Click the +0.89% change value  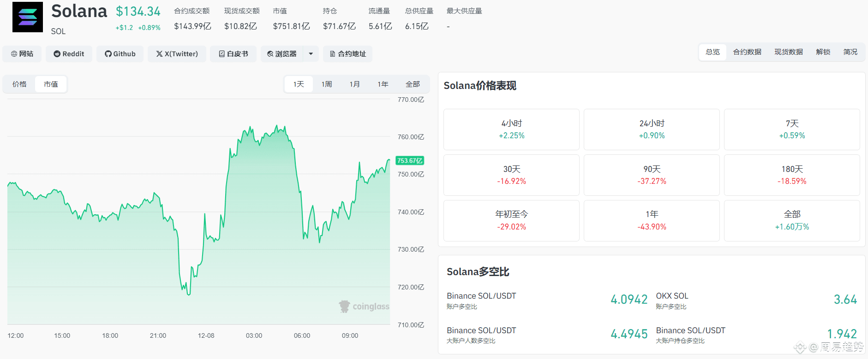click(150, 28)
